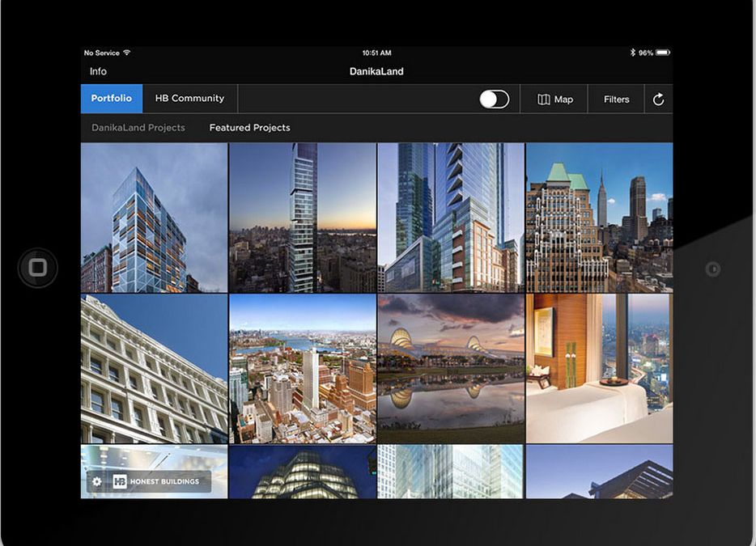This screenshot has width=756, height=546.
Task: Open the Info screen
Action: click(98, 71)
